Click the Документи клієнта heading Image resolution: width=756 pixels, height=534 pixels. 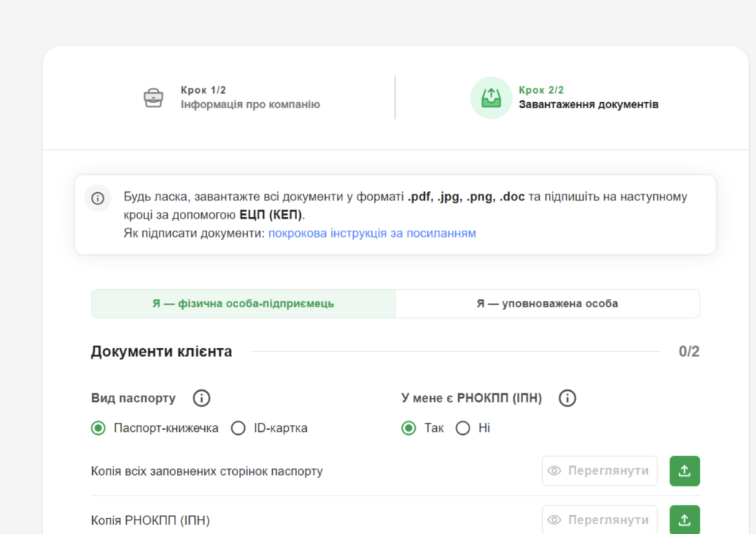click(162, 352)
